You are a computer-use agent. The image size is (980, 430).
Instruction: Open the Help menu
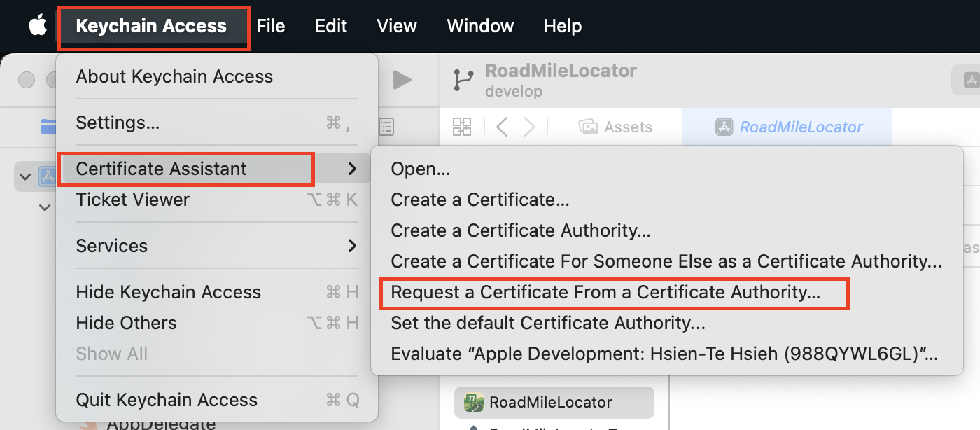coord(562,26)
